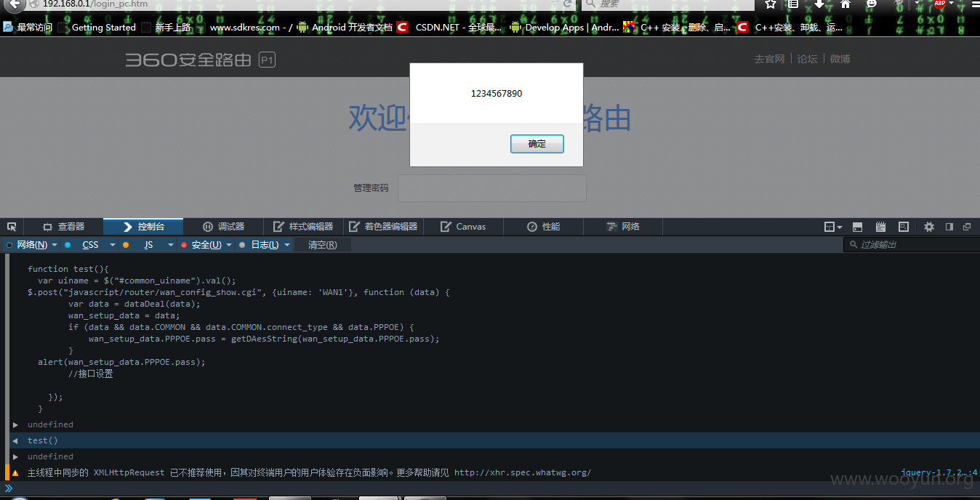This screenshot has height=500, width=980.
Task: Click the browser address bar URL
Action: coord(291,4)
